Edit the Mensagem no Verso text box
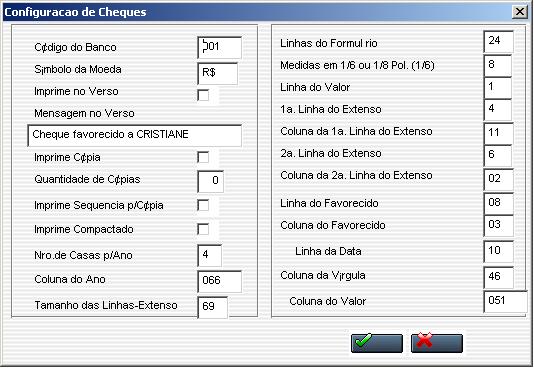The height and width of the screenshot is (370, 534). point(135,135)
